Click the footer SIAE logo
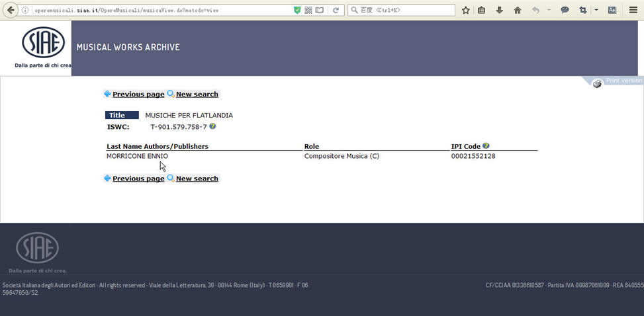This screenshot has width=644, height=316. pyautogui.click(x=37, y=248)
